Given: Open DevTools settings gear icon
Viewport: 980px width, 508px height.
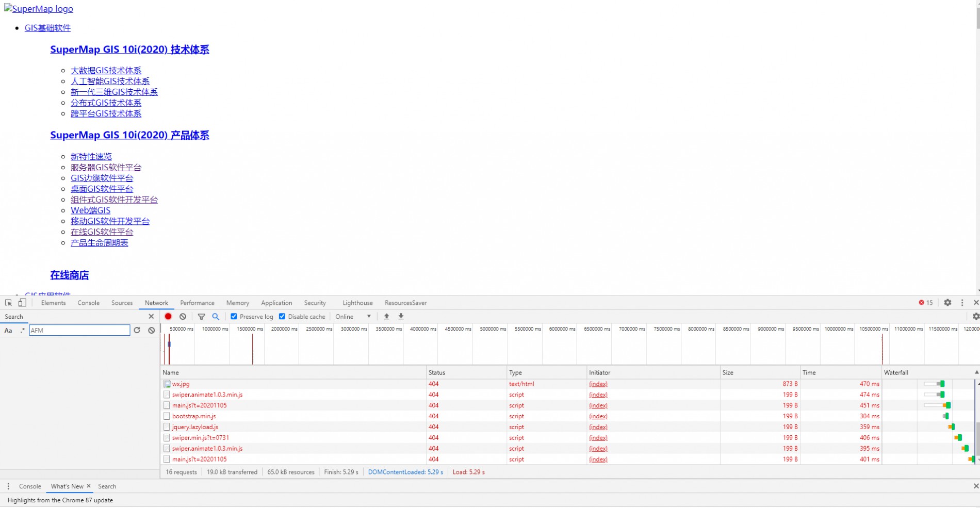Looking at the screenshot, I should [x=948, y=303].
